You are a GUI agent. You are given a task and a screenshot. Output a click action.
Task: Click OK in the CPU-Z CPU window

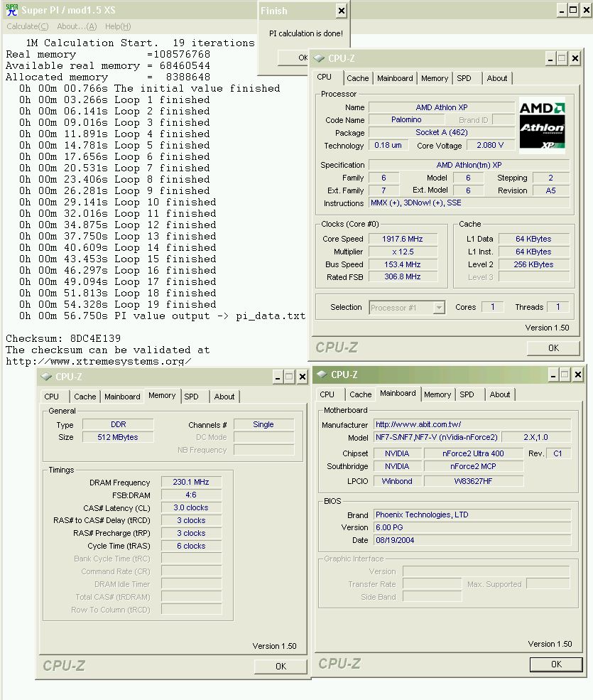tap(553, 348)
